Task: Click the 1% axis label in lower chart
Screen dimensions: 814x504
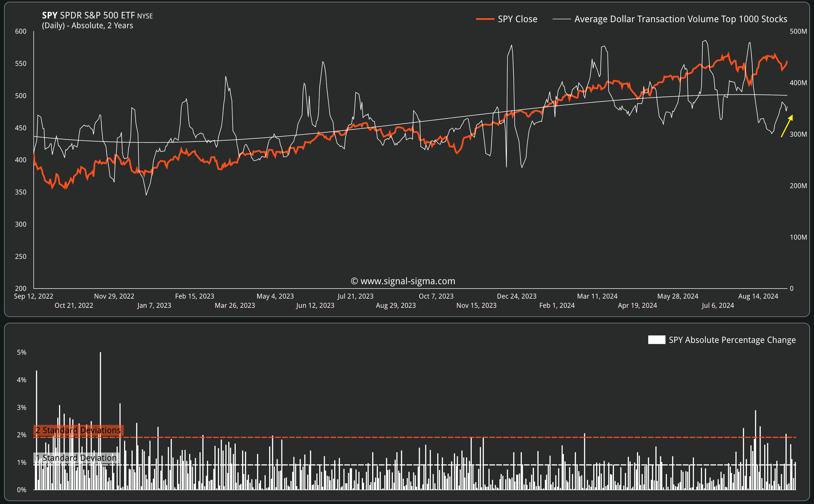Action: (22, 462)
